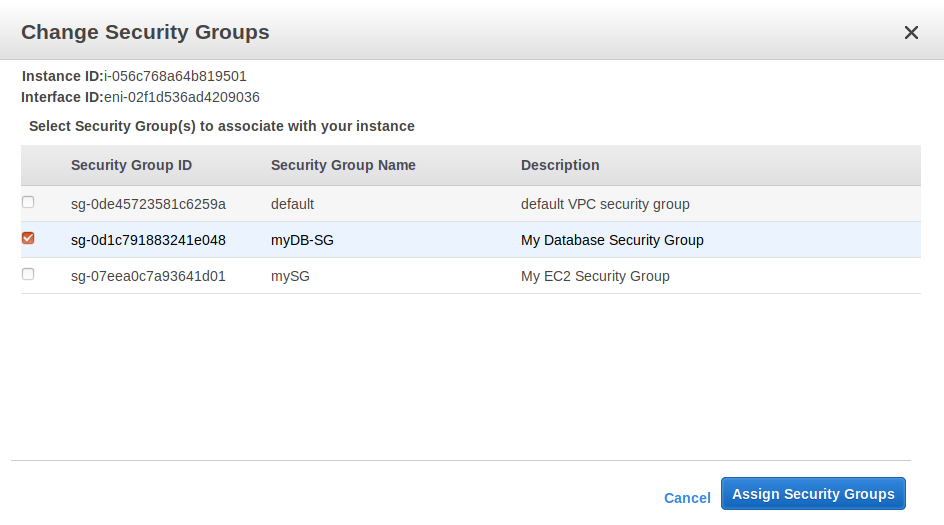Image resolution: width=944 pixels, height=525 pixels.
Task: Select ID sg-0d1c791883241e048 in the table
Action: (148, 240)
